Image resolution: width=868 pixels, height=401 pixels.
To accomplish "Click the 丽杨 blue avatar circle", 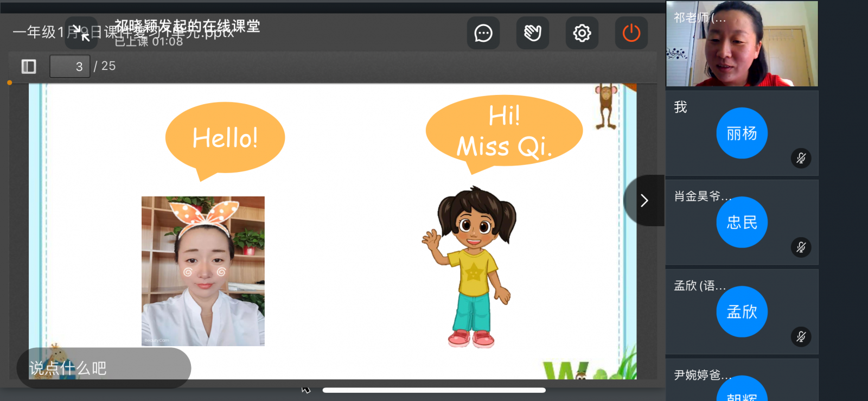I will [742, 133].
